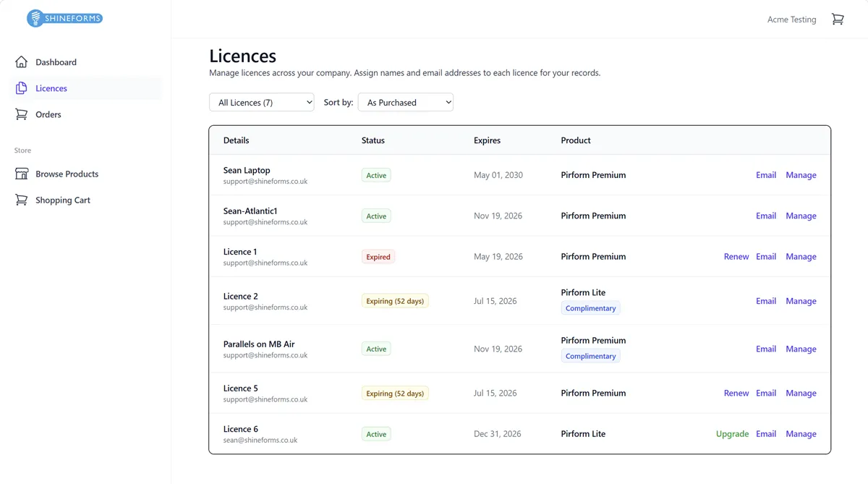Click the Product column header

[576, 140]
